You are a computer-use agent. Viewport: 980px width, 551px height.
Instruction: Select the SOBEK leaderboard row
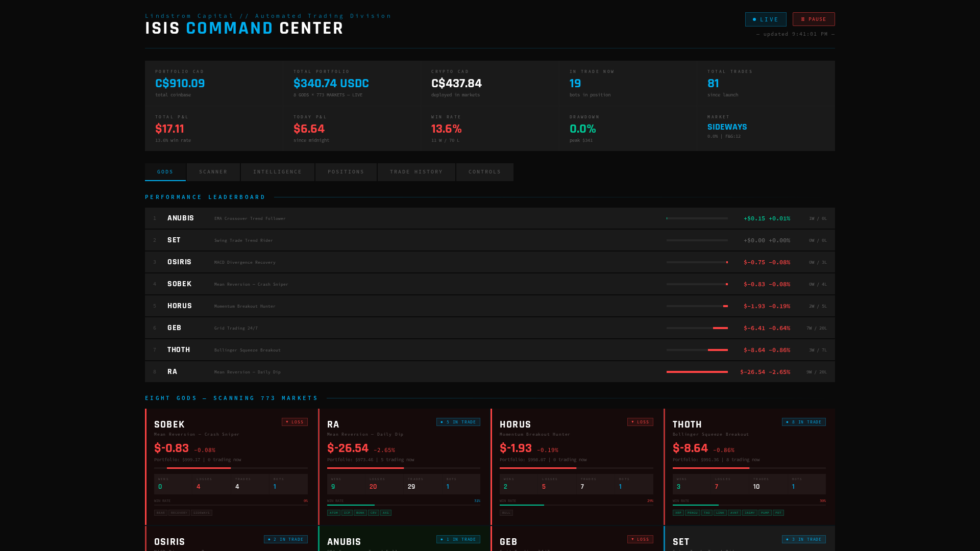click(x=490, y=284)
